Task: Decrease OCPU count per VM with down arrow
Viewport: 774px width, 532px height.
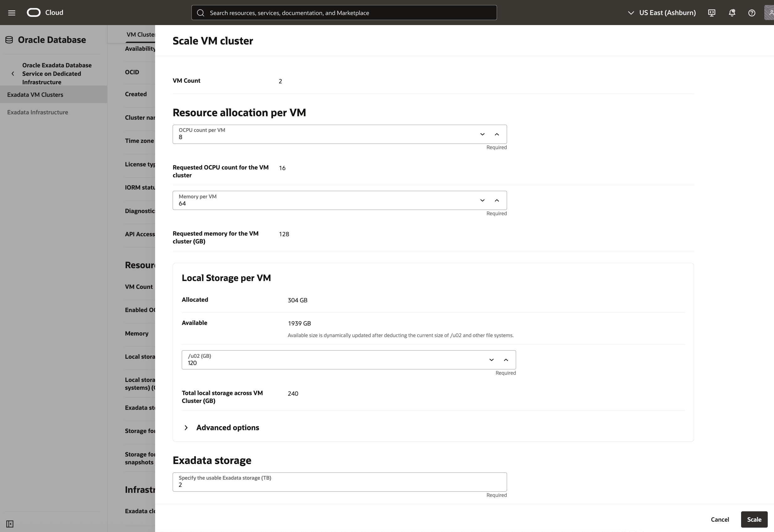Action: [x=482, y=134]
